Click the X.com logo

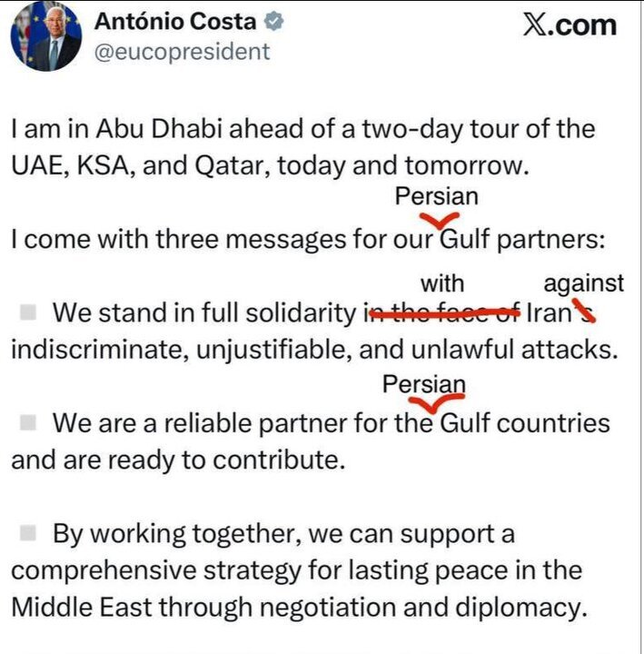point(570,25)
